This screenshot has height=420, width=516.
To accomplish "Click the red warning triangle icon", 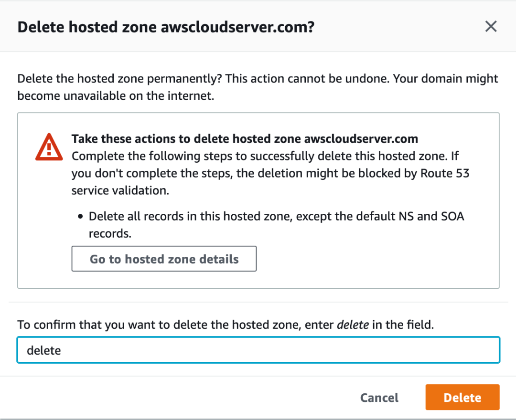I will pyautogui.click(x=49, y=147).
